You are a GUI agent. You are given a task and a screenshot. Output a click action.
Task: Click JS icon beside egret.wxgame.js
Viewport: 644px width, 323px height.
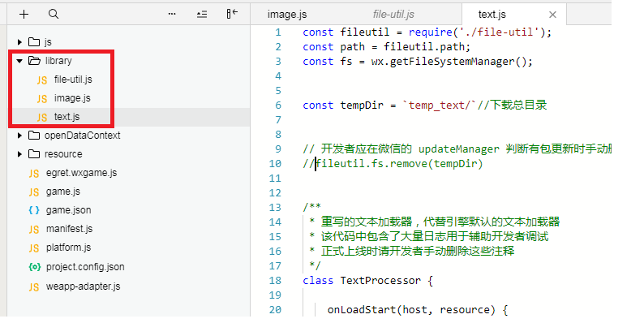pos(34,174)
